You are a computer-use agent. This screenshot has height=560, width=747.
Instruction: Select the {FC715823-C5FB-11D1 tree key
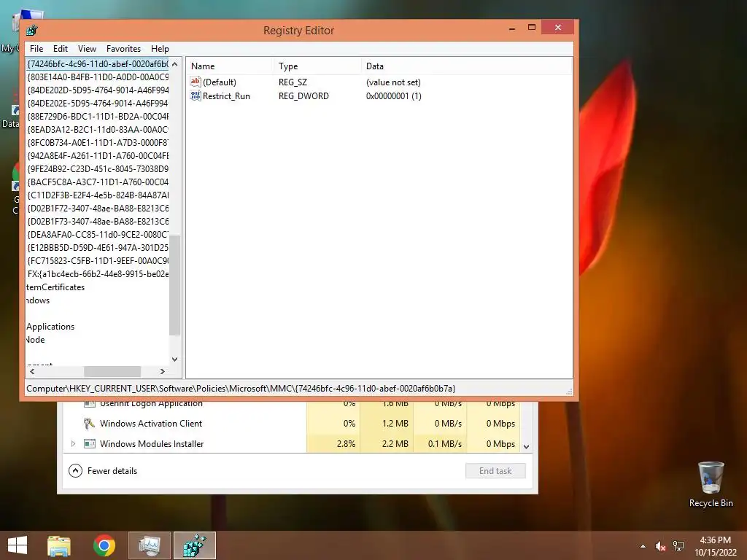[98, 261]
